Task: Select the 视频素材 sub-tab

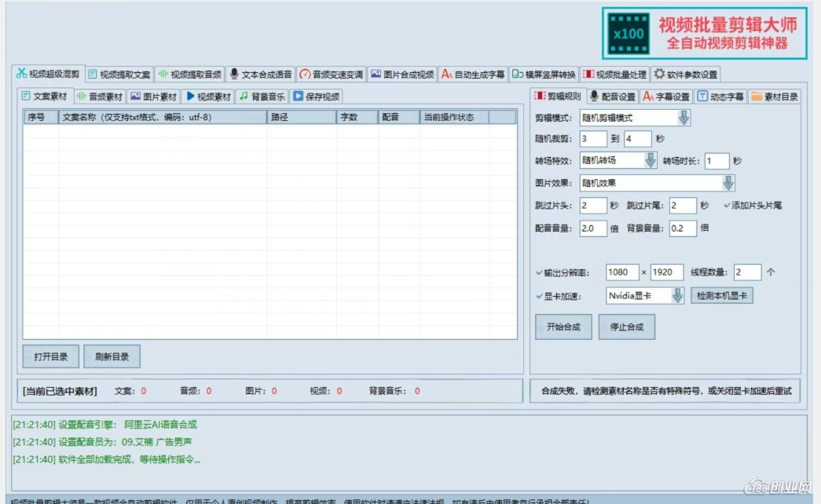Action: 209,97
